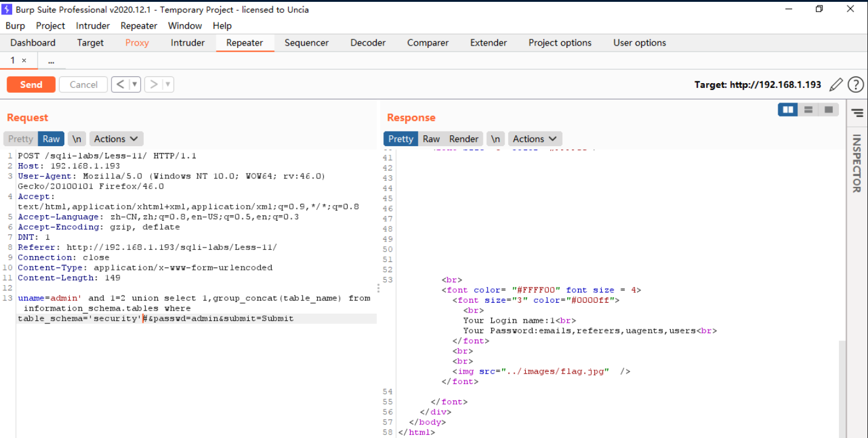Open the Help menu
The image size is (868, 438).
(222, 25)
